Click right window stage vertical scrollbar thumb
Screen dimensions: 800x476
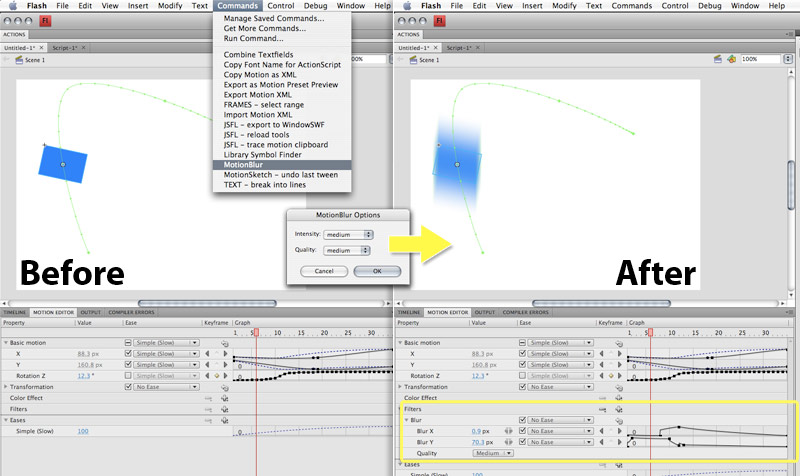(791, 185)
